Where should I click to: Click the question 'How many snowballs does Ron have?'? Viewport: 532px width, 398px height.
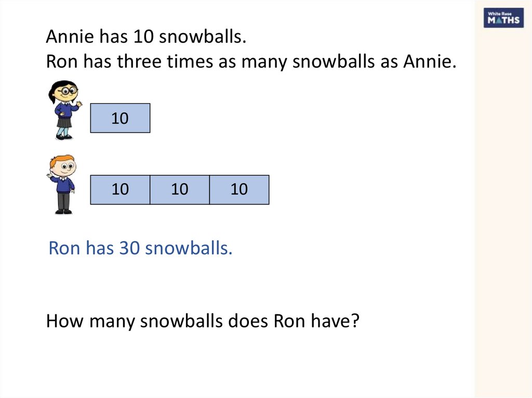click(203, 321)
